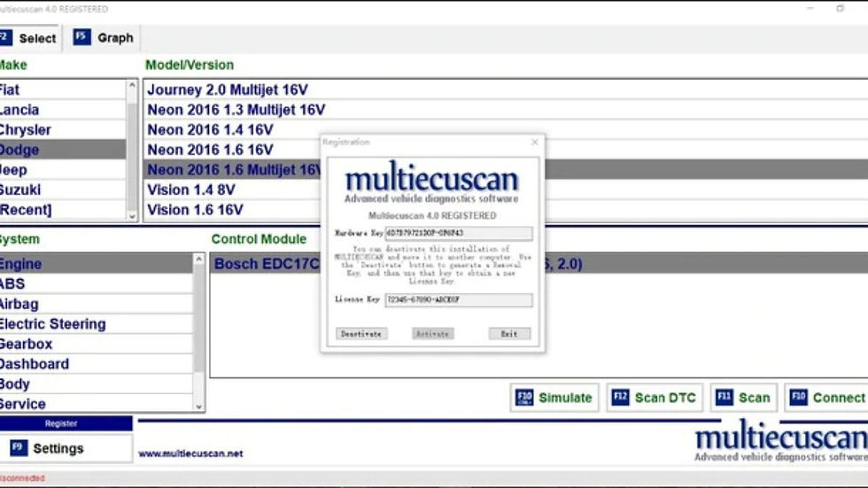Select the Gearbox system
The width and height of the screenshot is (868, 488).
(x=97, y=344)
